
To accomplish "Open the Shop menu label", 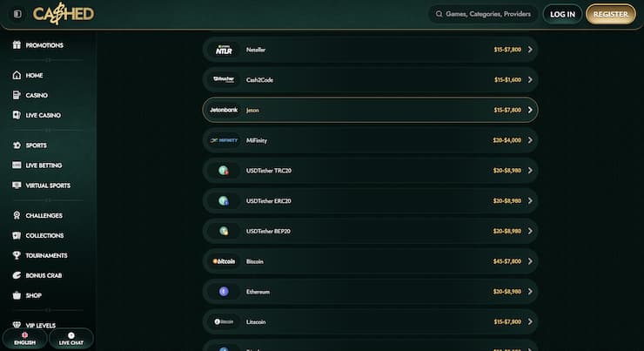I will (x=33, y=295).
